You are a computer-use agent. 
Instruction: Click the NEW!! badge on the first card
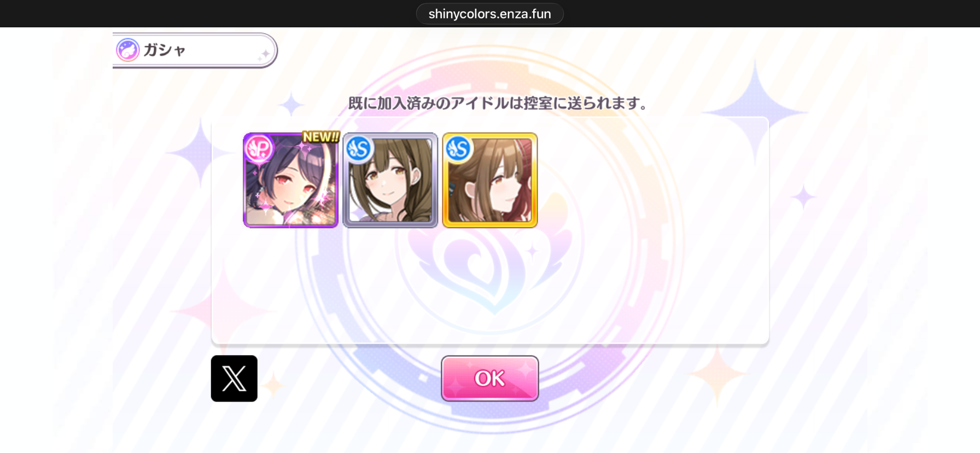click(x=321, y=137)
